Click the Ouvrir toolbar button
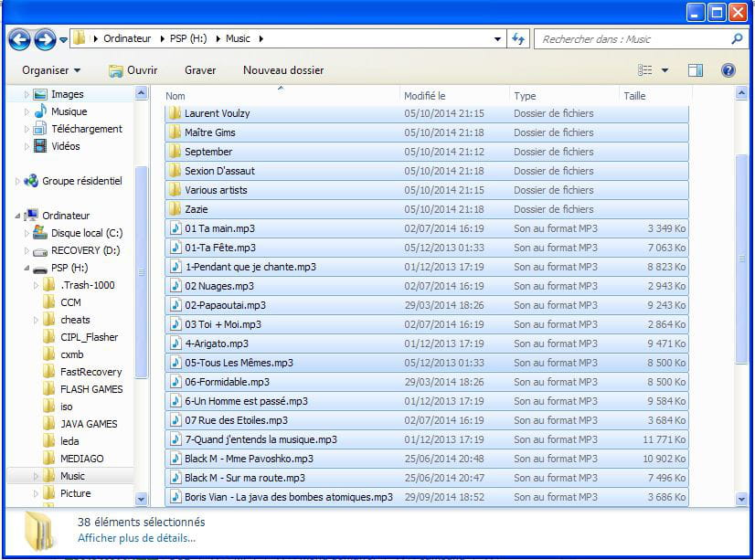 pyautogui.click(x=133, y=70)
